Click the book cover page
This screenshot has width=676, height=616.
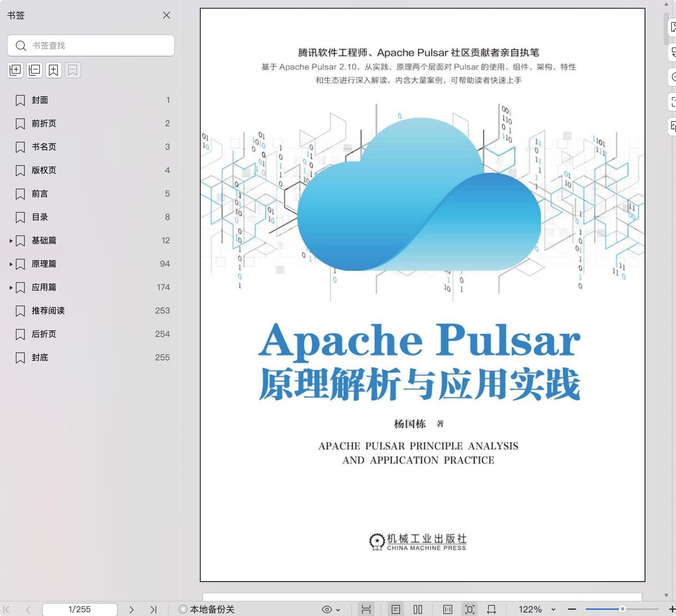(423, 295)
